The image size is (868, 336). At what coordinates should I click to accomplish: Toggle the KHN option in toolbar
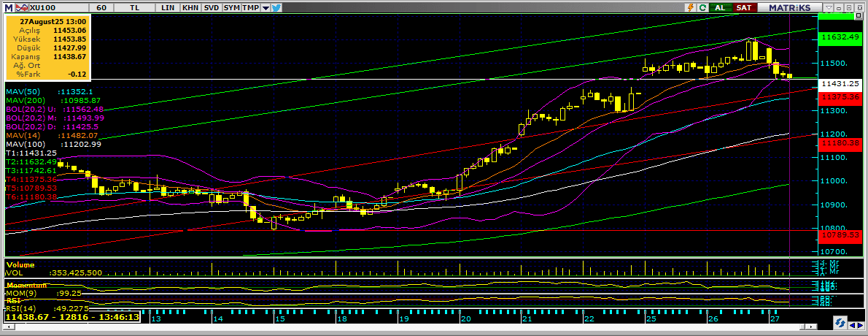click(x=190, y=7)
